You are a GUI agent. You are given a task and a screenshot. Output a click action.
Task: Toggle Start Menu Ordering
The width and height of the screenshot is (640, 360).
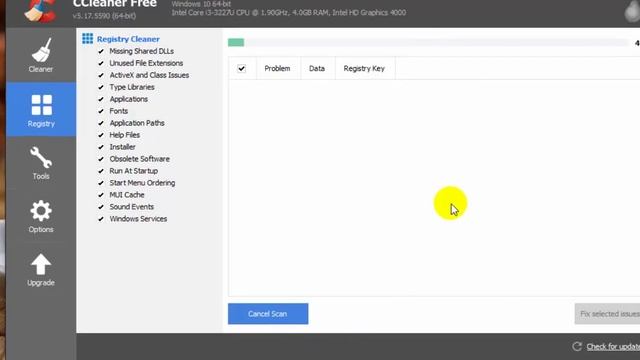(x=101, y=183)
